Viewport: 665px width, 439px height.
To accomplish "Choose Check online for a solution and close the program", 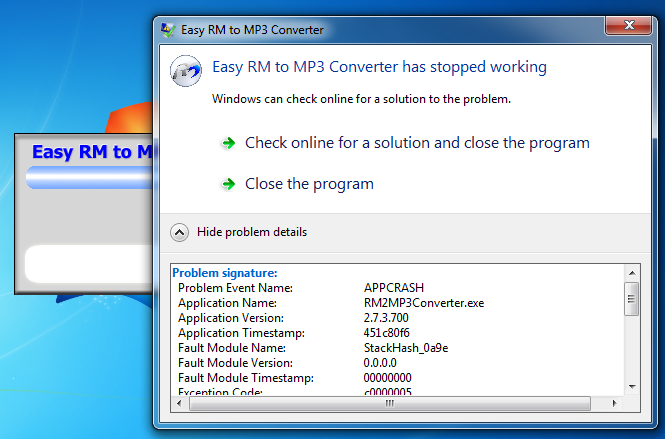I will coord(417,143).
